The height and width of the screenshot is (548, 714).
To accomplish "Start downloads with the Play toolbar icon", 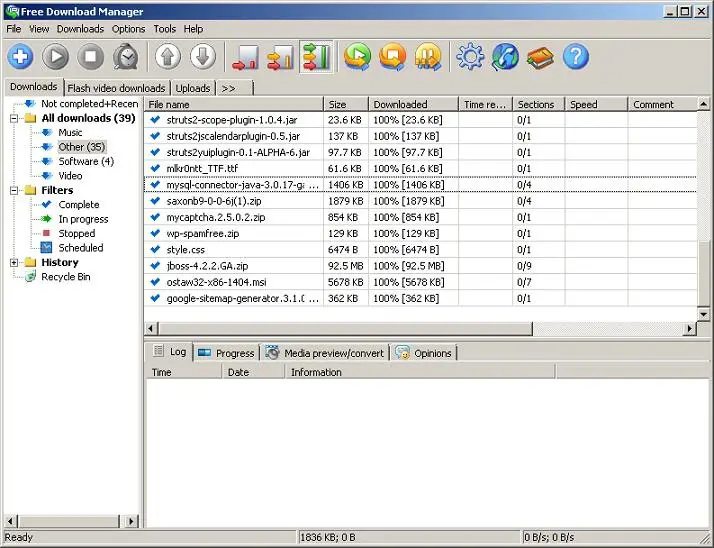I will coord(56,57).
